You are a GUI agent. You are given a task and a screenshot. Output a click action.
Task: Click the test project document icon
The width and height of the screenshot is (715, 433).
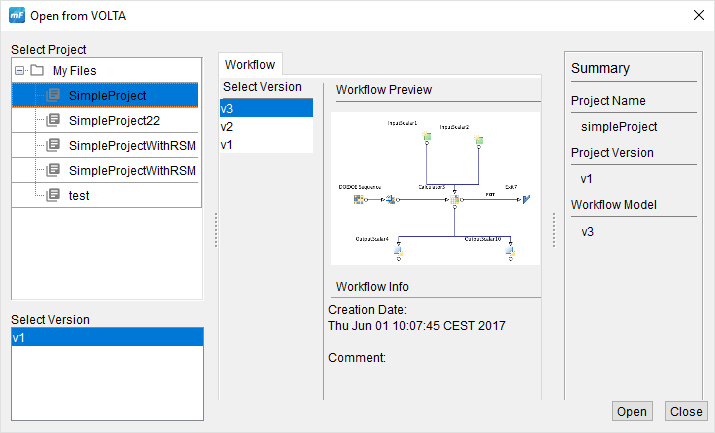pos(53,195)
